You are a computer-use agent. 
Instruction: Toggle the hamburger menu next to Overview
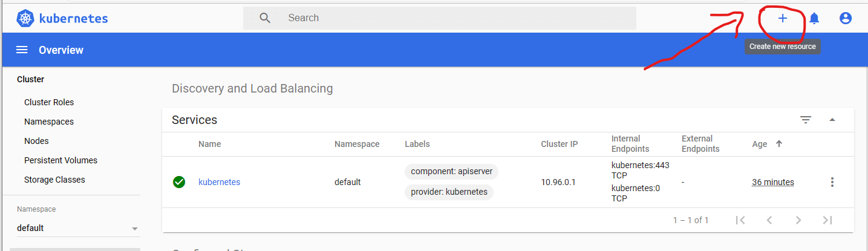tap(22, 50)
